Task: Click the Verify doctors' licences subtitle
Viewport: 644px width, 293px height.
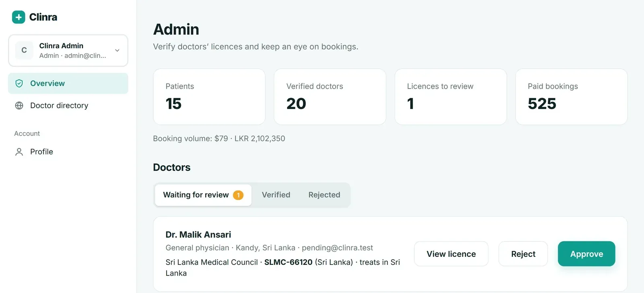Action: click(256, 47)
